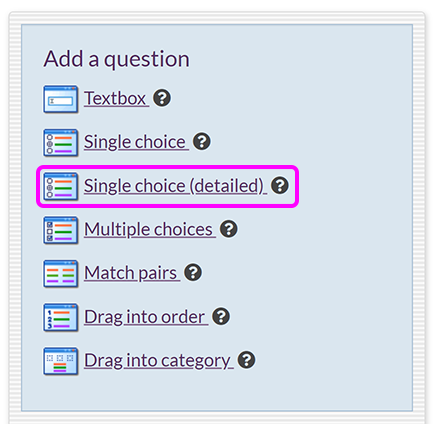Show help for Multiple choices

point(229,229)
